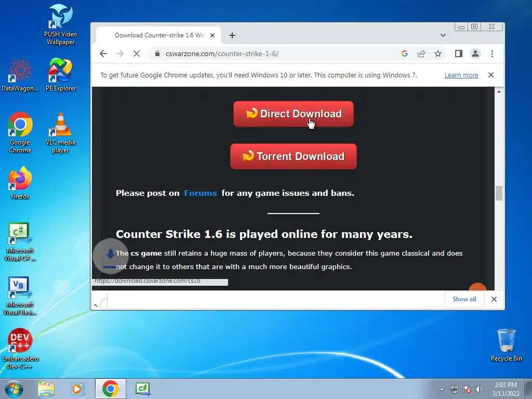The image size is (532, 399).
Task: Open the Forums link
Action: tap(200, 193)
